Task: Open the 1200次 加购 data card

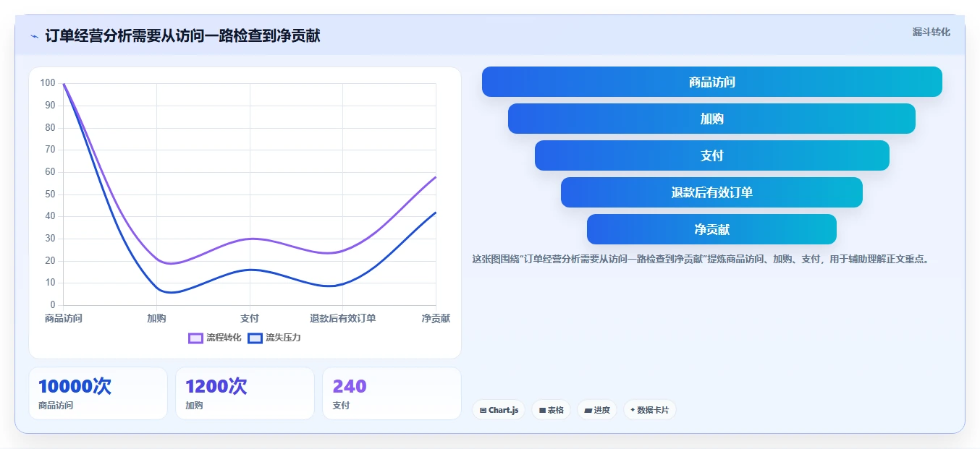Action: [245, 393]
